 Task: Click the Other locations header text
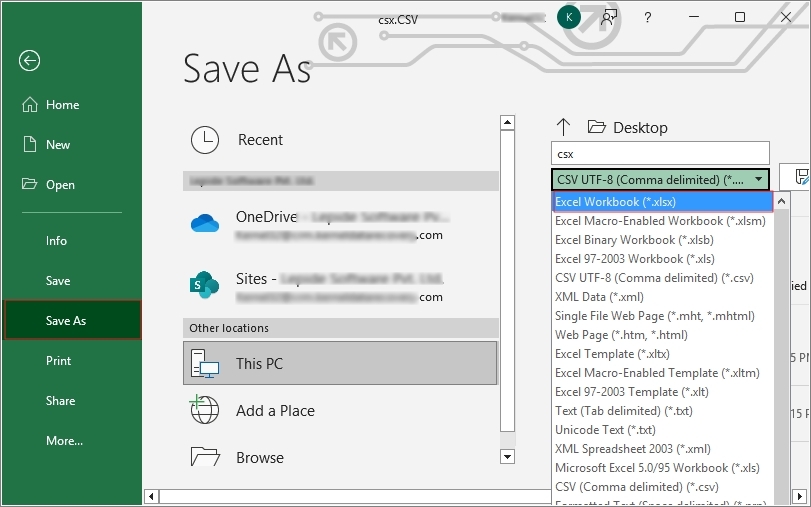pos(229,328)
